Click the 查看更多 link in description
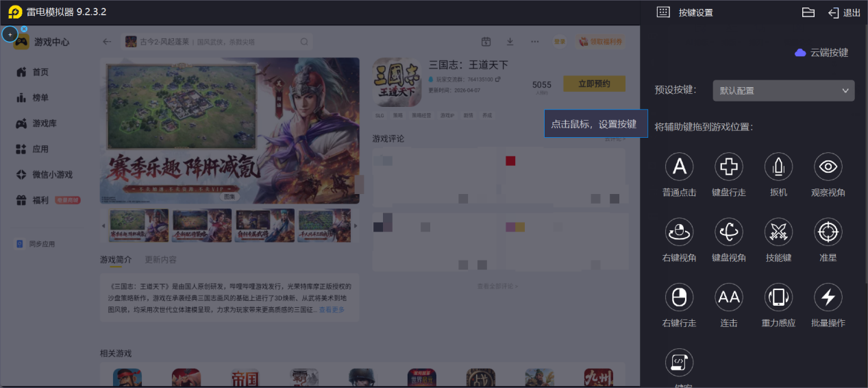The image size is (868, 388). coord(332,310)
